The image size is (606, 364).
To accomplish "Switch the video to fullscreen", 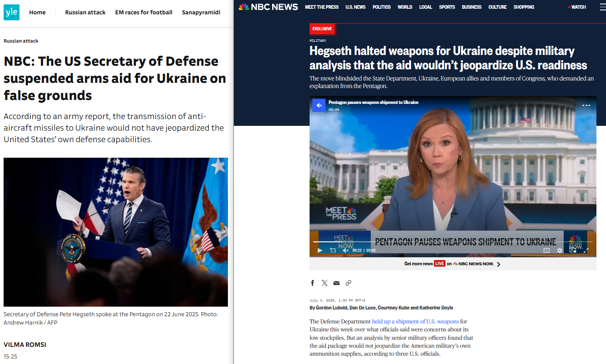I will tap(586, 250).
